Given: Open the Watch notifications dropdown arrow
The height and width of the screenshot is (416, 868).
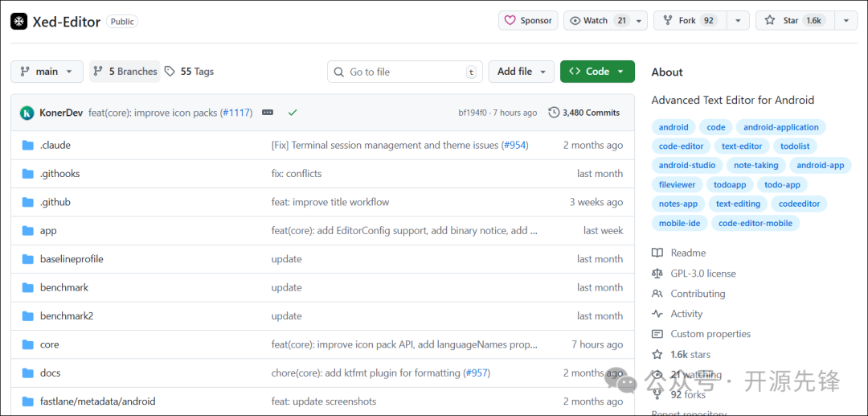Looking at the screenshot, I should (638, 21).
